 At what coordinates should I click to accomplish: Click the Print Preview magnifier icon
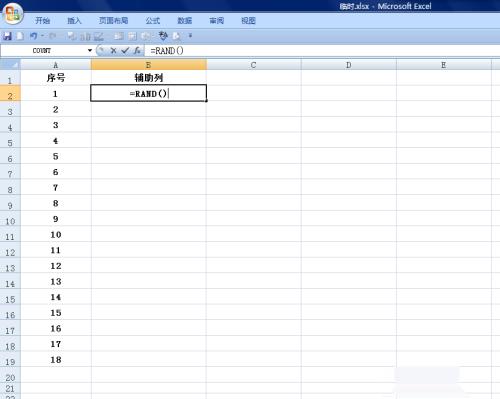176,36
